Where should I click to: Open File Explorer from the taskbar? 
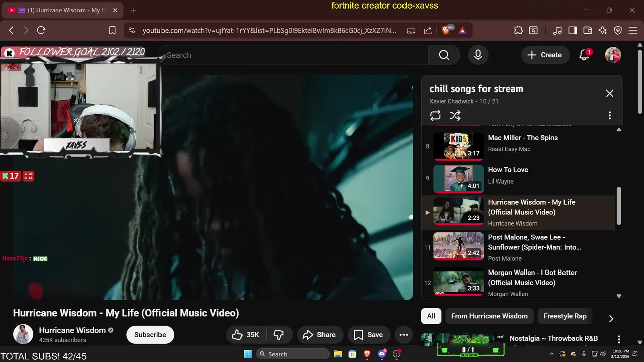pyautogui.click(x=338, y=354)
